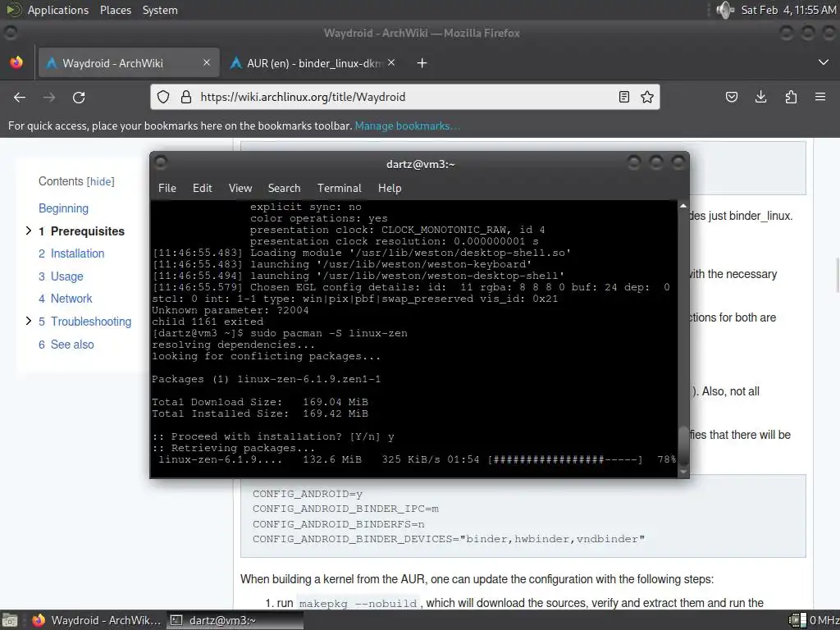
Task: Open the terminal Search menu
Action: coord(284,188)
